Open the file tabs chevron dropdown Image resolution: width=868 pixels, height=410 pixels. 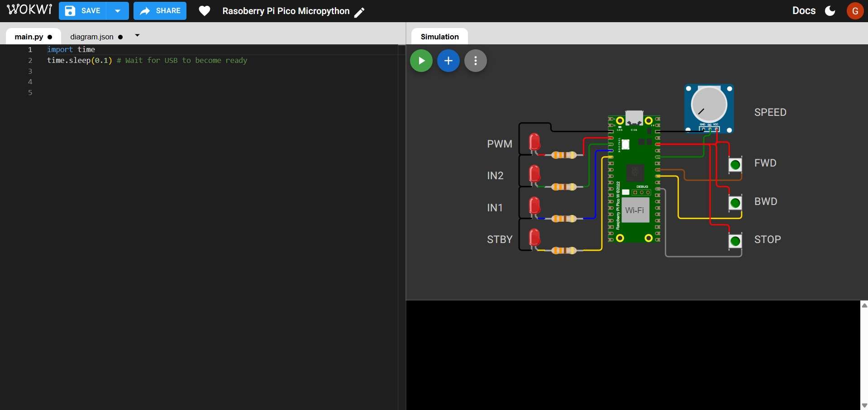[x=137, y=35]
